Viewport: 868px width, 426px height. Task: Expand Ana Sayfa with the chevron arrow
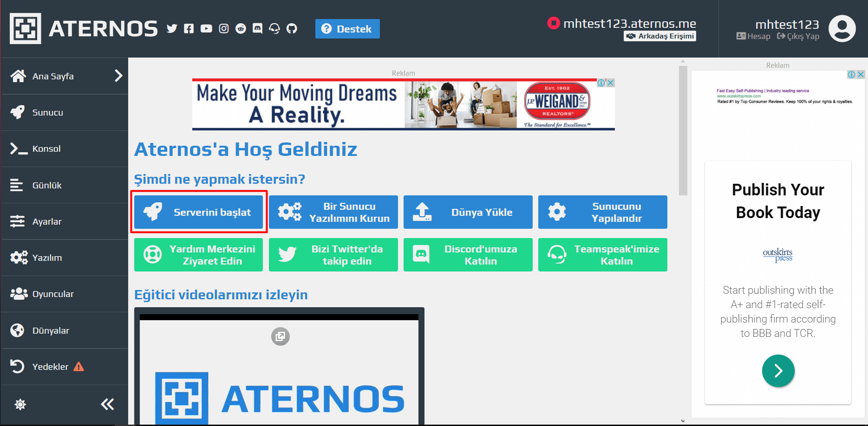point(118,76)
